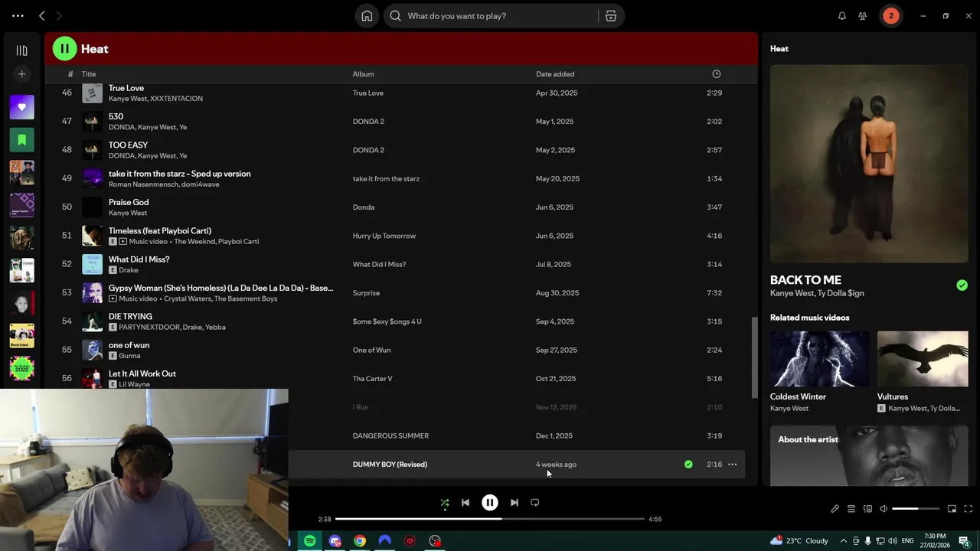Open the Home page icon
The width and height of the screenshot is (980, 551).
click(x=367, y=15)
